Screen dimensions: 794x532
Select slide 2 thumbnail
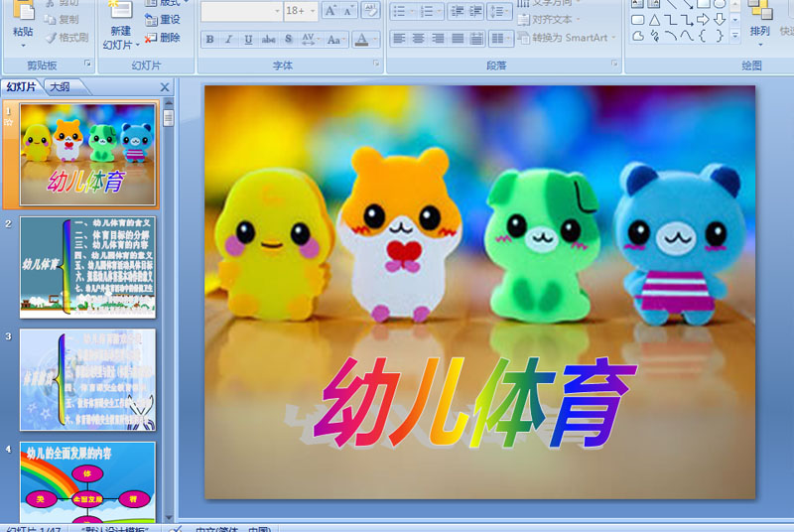point(87,267)
